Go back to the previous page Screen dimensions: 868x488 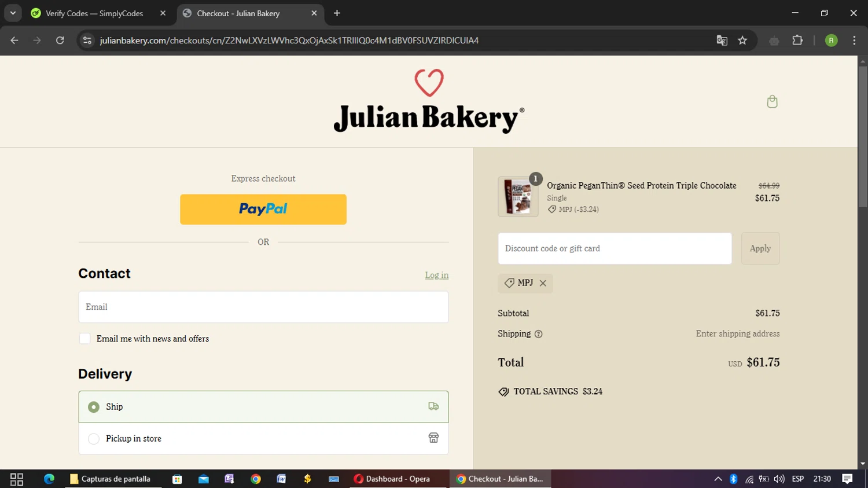(14, 41)
